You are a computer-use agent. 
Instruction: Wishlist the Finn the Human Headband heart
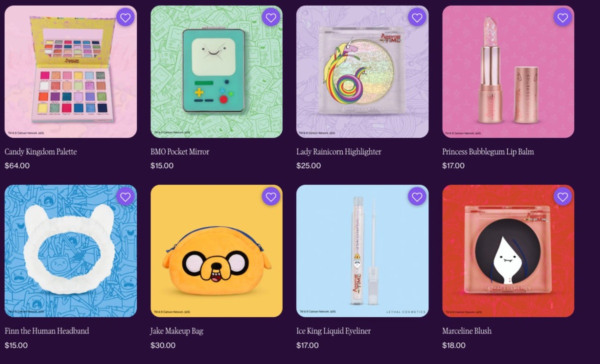pyautogui.click(x=125, y=197)
